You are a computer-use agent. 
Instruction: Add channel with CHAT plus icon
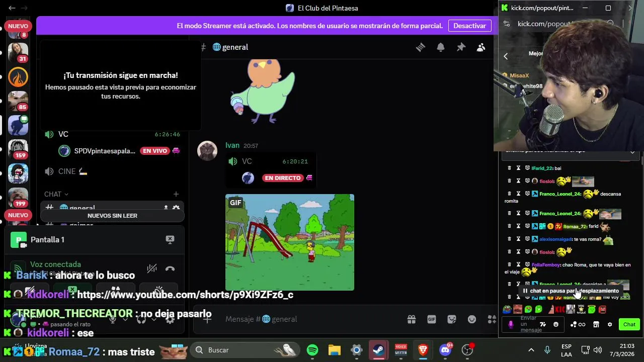(176, 194)
